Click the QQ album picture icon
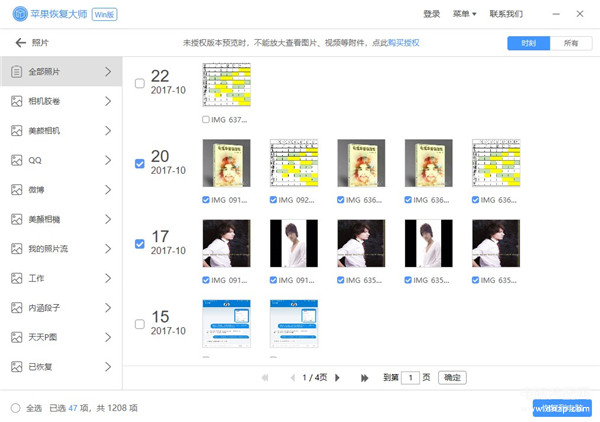The width and height of the screenshot is (600, 422). pyautogui.click(x=16, y=160)
